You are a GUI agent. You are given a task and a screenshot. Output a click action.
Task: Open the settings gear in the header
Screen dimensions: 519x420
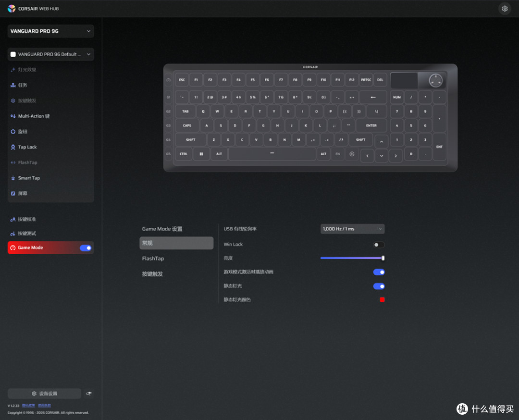click(x=505, y=9)
